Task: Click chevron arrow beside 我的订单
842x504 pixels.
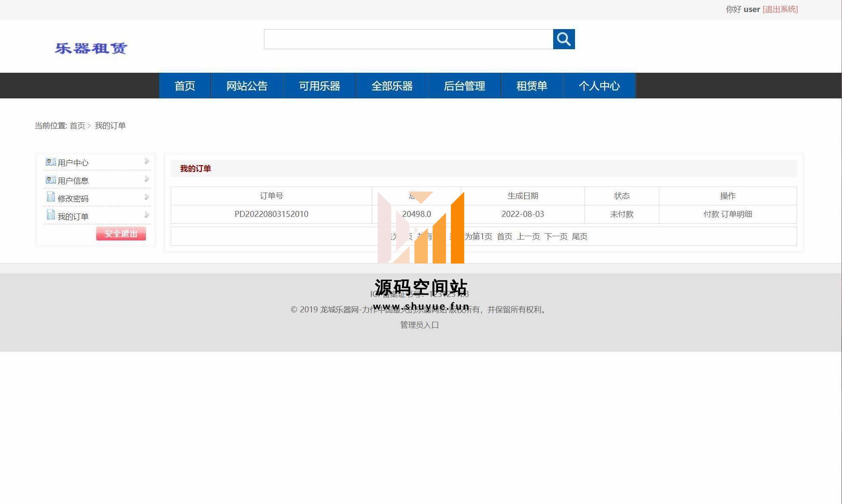Action: pos(146,215)
